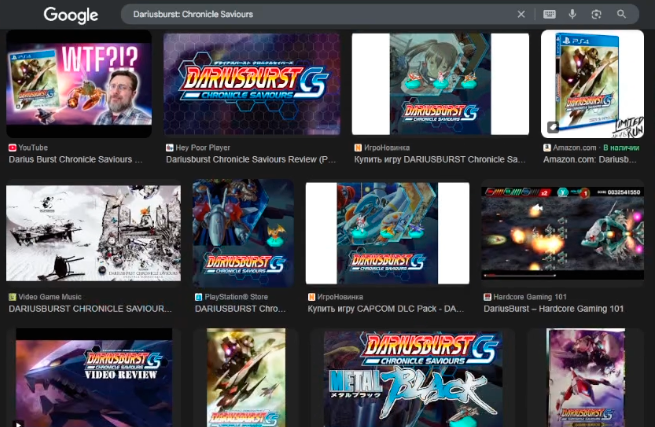Open the on-screen keyboard input tool
This screenshot has height=427, width=655.
point(549,14)
